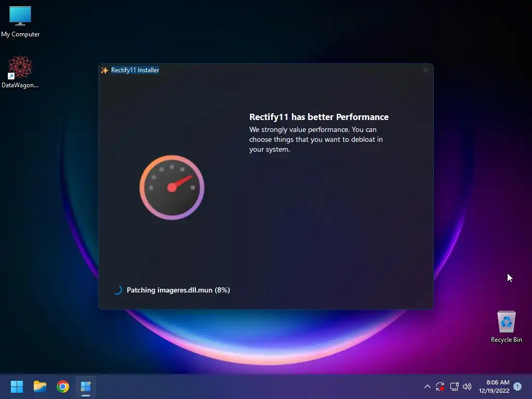This screenshot has width=532, height=399.
Task: Click the 'We strongly value performance' description
Action: (316, 139)
